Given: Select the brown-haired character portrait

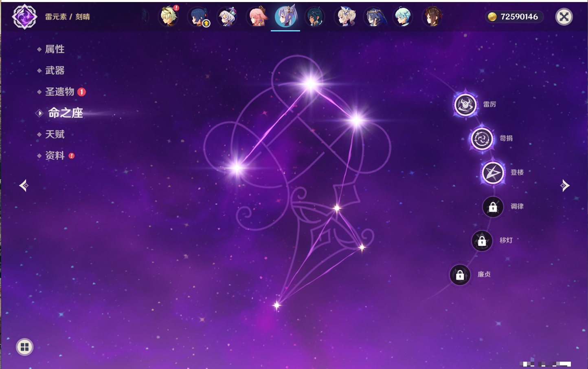Looking at the screenshot, I should point(432,17).
